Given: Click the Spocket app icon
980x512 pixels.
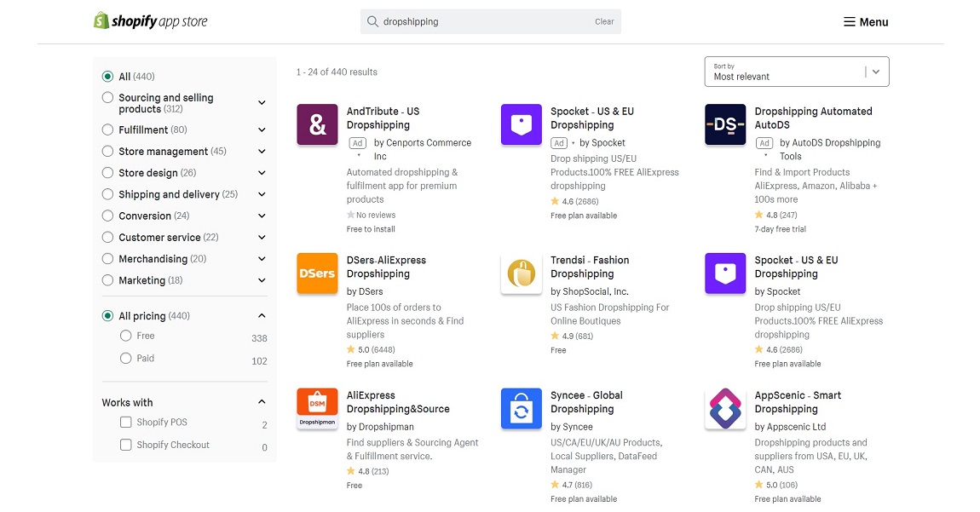Looking at the screenshot, I should (521, 124).
